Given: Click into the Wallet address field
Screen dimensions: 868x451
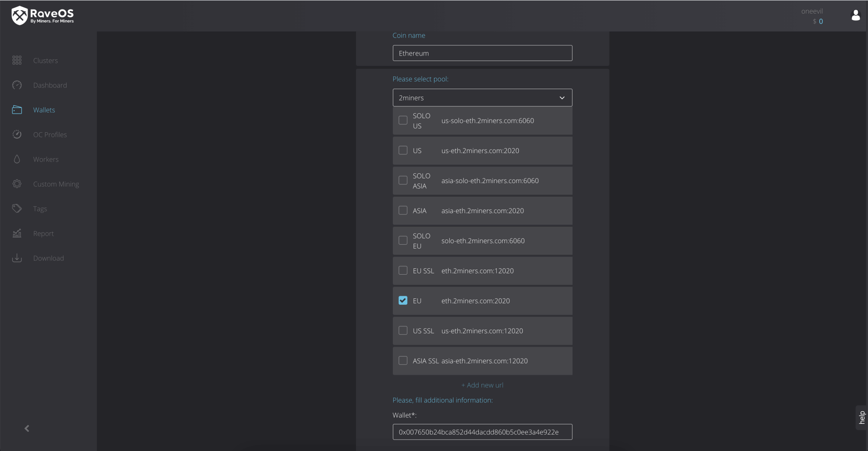Looking at the screenshot, I should click(x=482, y=432).
